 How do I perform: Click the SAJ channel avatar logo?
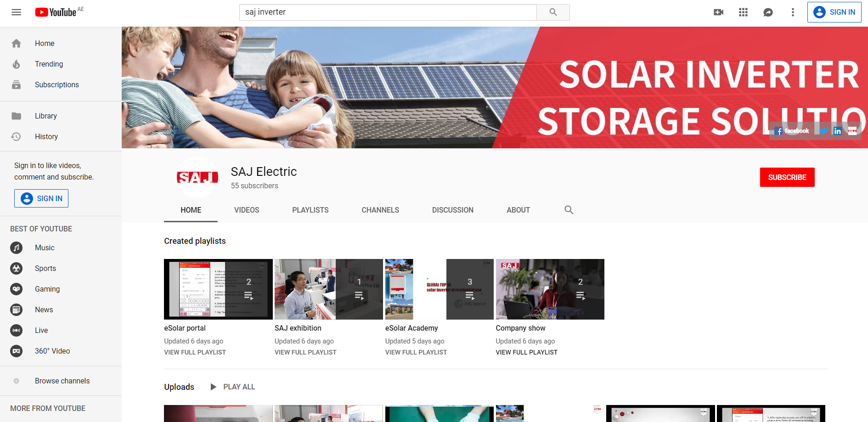[197, 177]
